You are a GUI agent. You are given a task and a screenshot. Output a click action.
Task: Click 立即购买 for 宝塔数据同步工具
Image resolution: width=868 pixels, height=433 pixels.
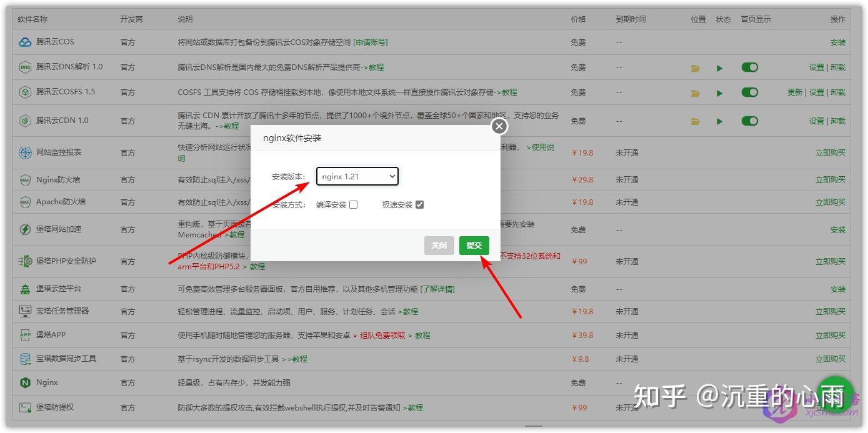pos(831,359)
